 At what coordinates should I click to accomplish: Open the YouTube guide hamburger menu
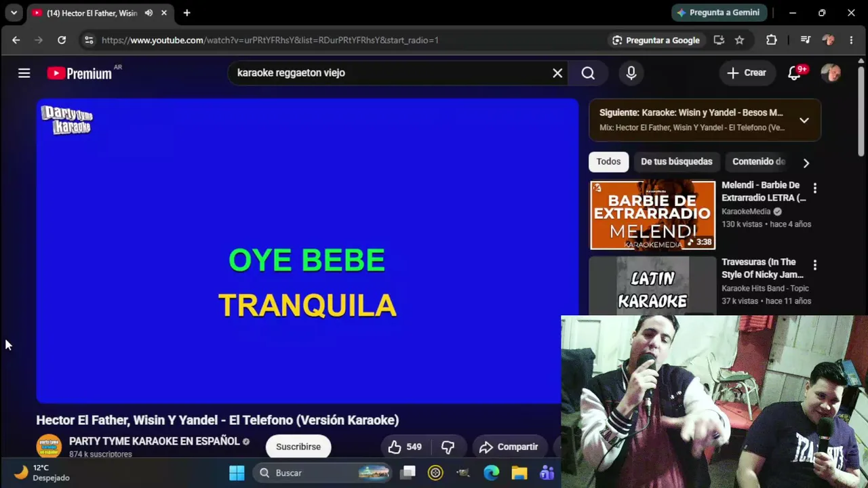[x=24, y=73]
